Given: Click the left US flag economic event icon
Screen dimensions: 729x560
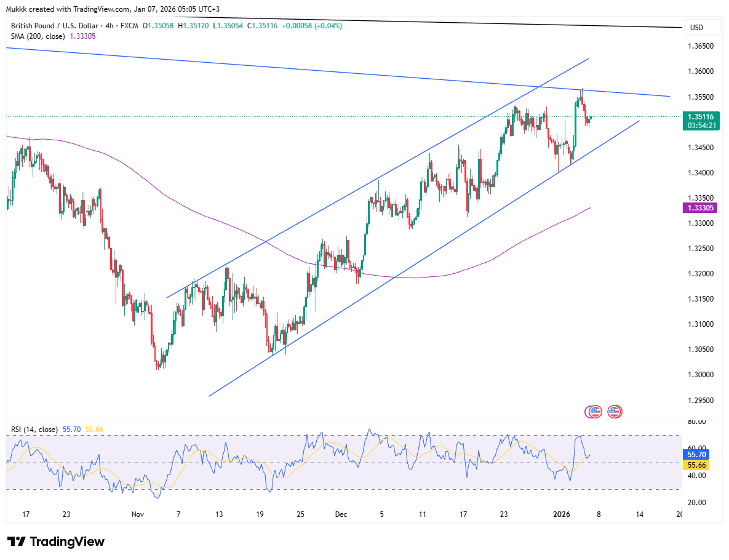Looking at the screenshot, I should click(595, 411).
